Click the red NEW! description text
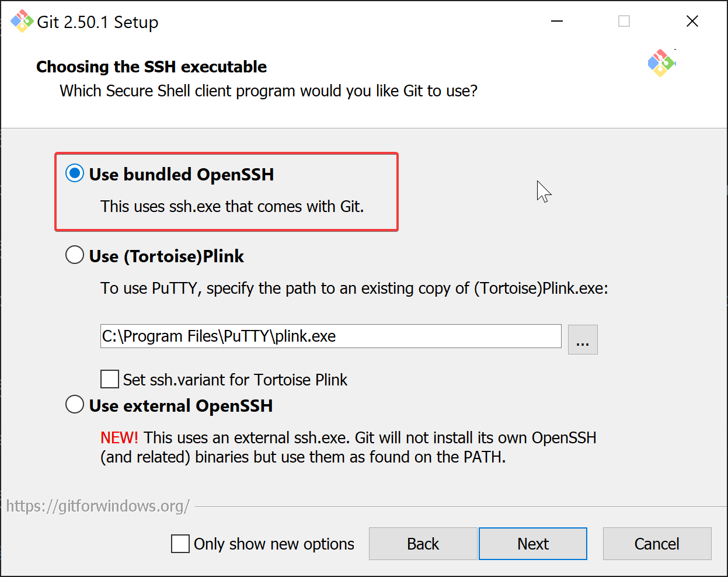 click(119, 437)
